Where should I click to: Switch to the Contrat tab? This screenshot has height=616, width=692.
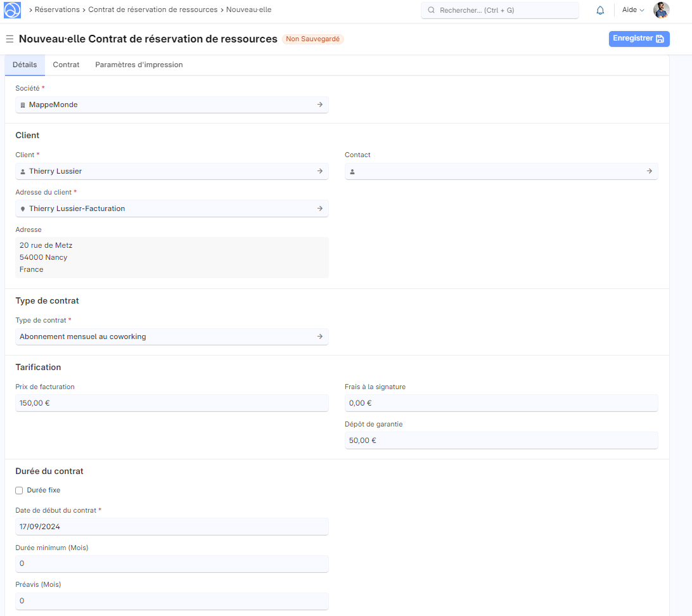point(66,65)
